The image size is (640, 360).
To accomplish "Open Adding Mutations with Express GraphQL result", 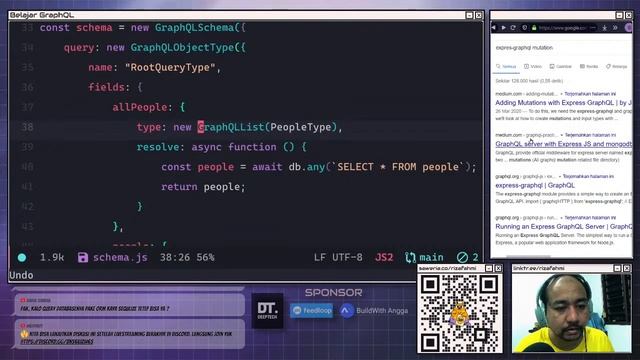I will tap(563, 103).
